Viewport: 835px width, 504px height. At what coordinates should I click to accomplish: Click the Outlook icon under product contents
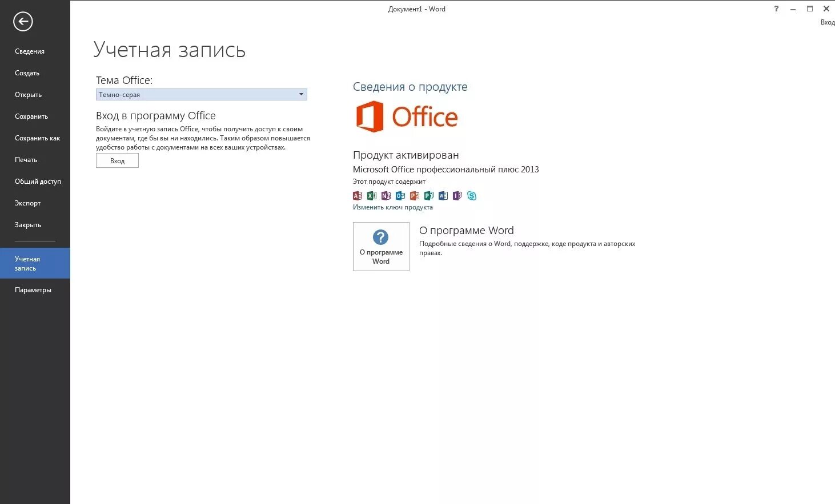[400, 196]
